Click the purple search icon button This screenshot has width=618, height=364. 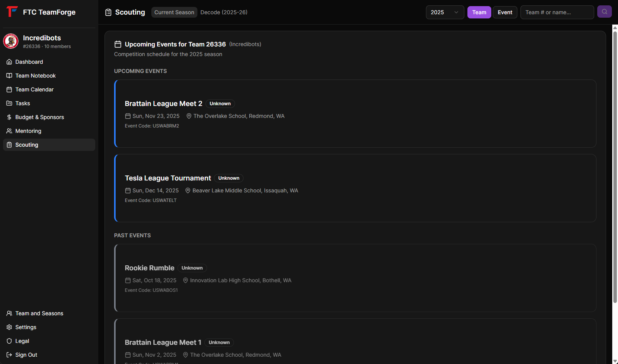[x=604, y=12]
